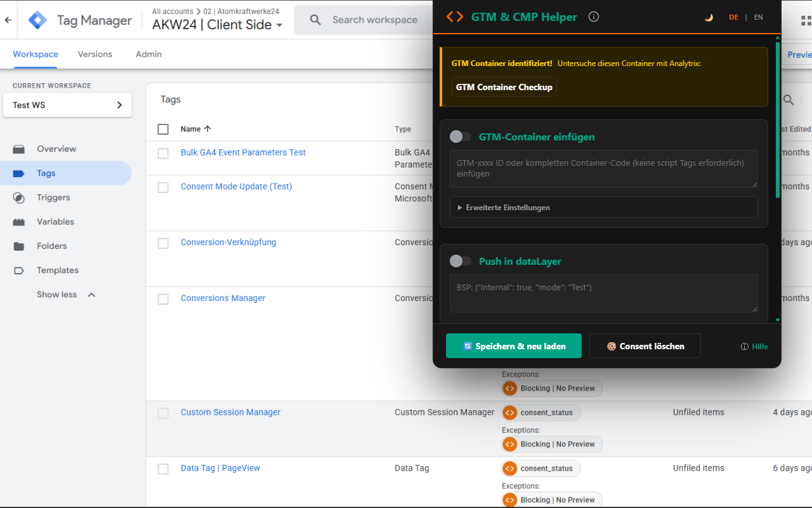Click the Overview sidebar icon

(x=19, y=149)
